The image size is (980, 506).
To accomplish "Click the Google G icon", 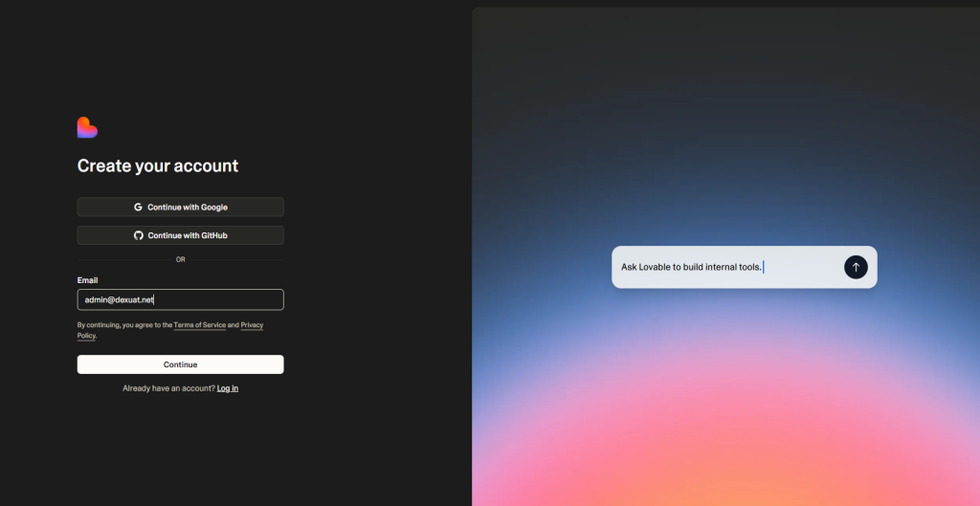I will [x=138, y=207].
